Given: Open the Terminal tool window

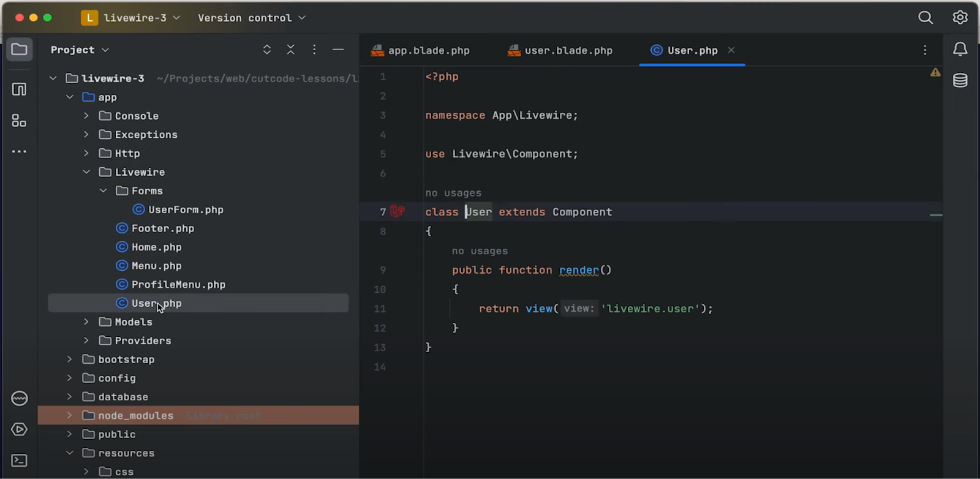Looking at the screenshot, I should (19, 460).
